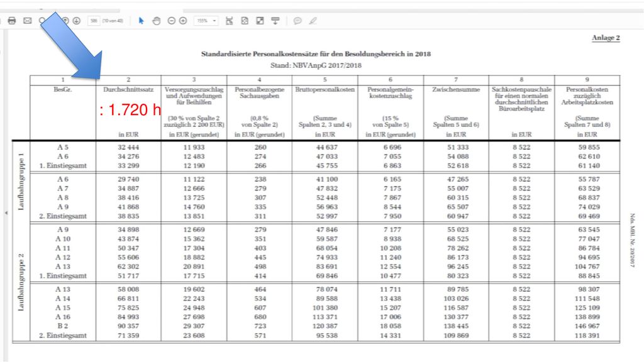Click the value '33 299'

pos(128,166)
